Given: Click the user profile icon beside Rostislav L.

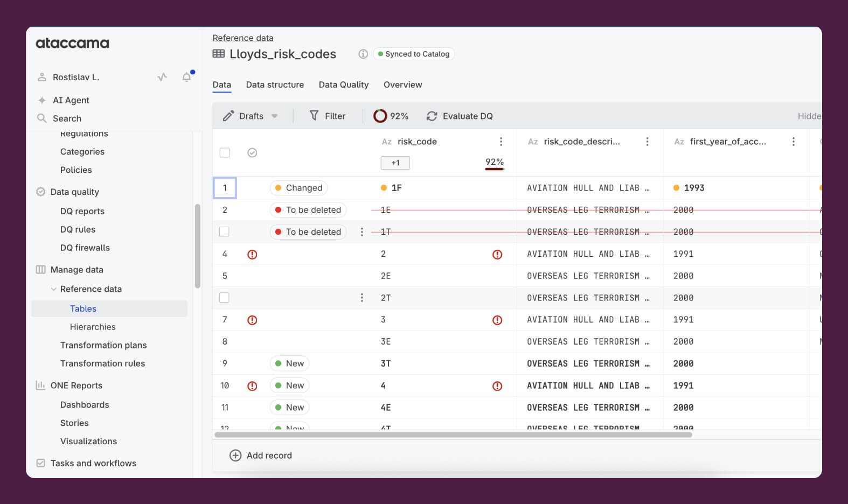Looking at the screenshot, I should [x=41, y=77].
